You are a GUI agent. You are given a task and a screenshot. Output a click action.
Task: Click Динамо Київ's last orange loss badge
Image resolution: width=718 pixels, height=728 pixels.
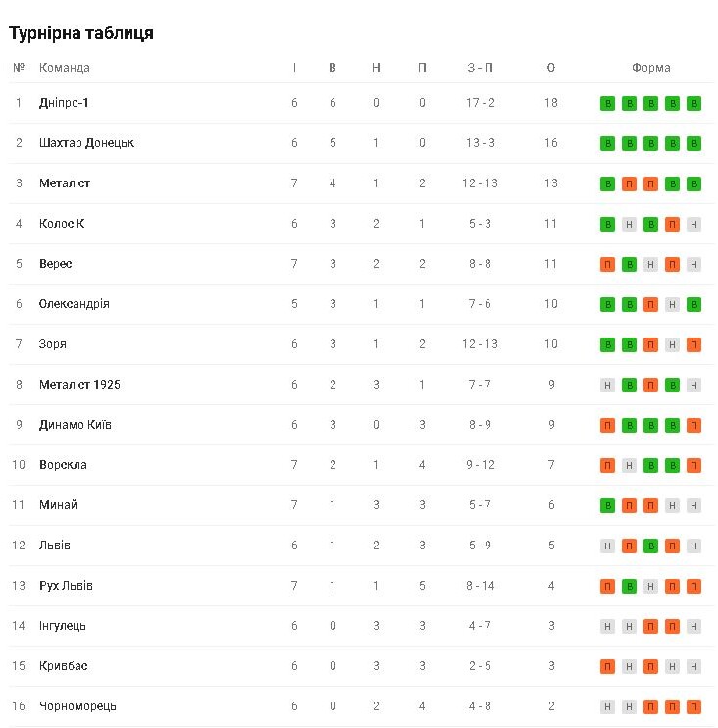pyautogui.click(x=693, y=425)
